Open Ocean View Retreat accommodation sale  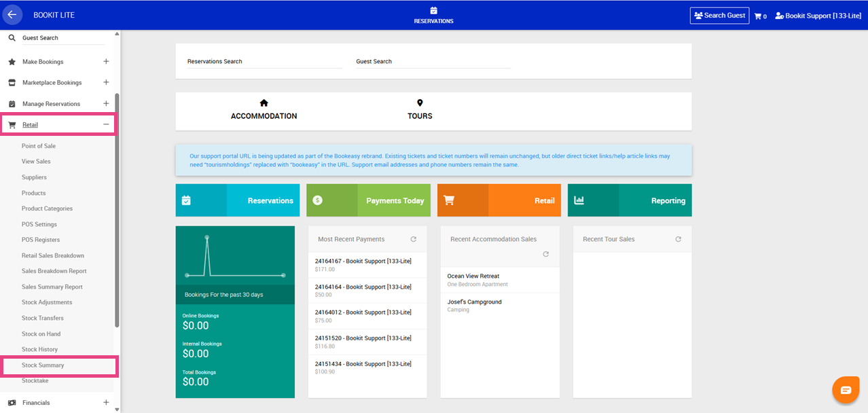[500, 280]
